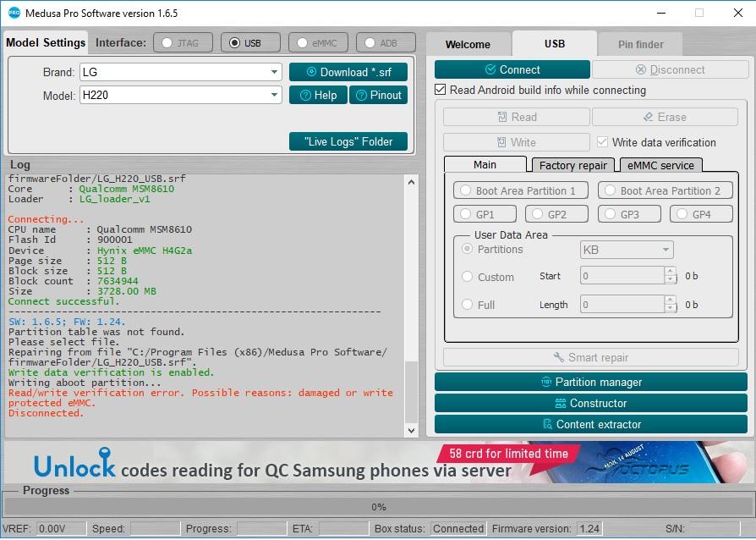Click the Connect button
Screen dimensions: 756x540
(x=512, y=69)
